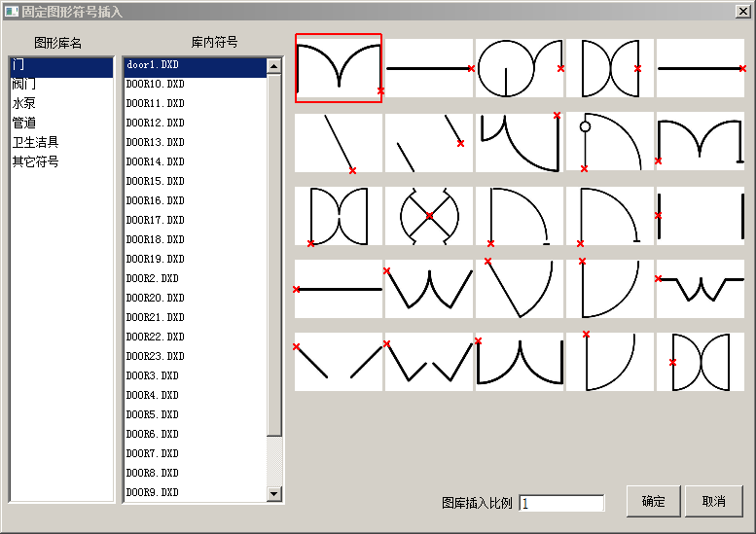The width and height of the screenshot is (756, 534).
Task: Select DOOR20.DXD in the symbol list
Action: pyautogui.click(x=196, y=298)
